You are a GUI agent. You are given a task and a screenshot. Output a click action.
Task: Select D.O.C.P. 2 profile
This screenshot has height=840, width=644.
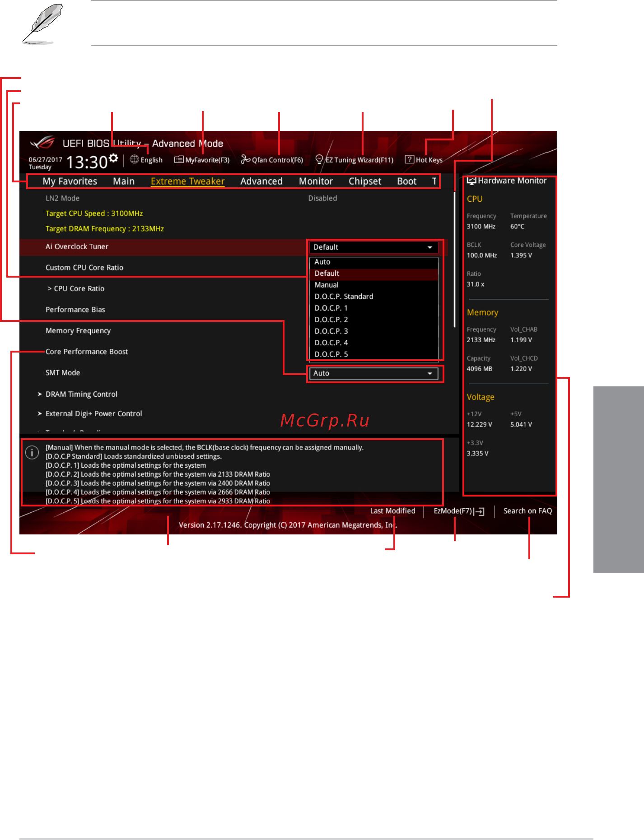click(x=373, y=320)
